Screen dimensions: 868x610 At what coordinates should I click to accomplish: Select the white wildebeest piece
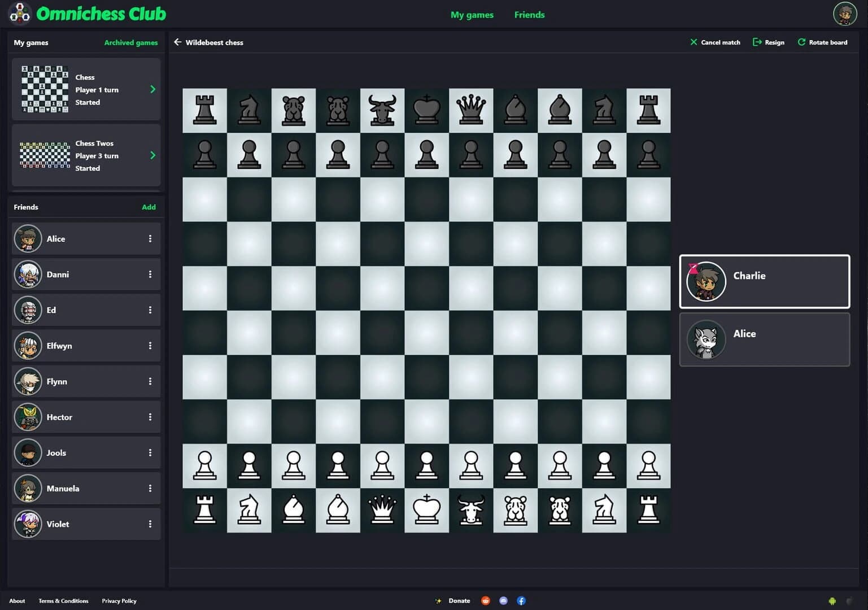(471, 510)
